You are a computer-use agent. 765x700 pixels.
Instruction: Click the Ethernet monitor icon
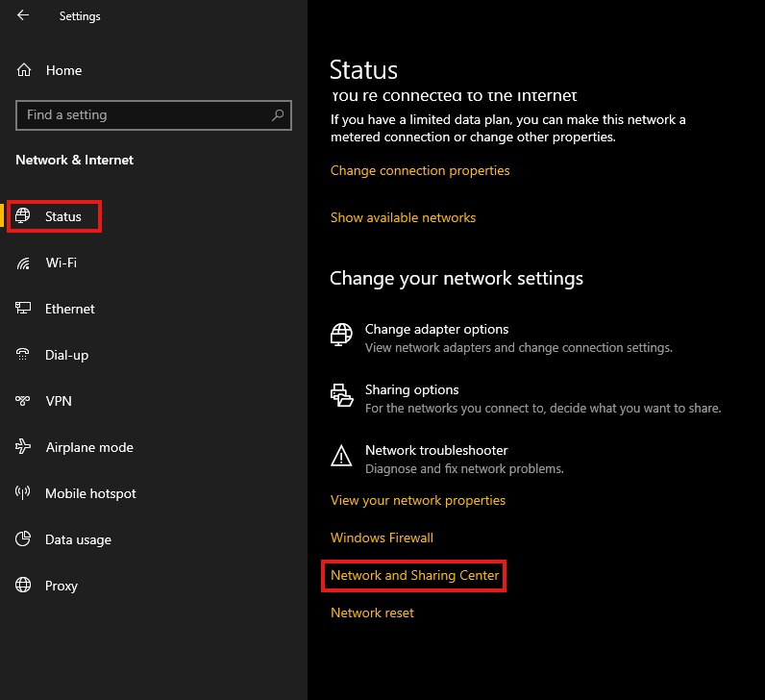click(x=23, y=308)
